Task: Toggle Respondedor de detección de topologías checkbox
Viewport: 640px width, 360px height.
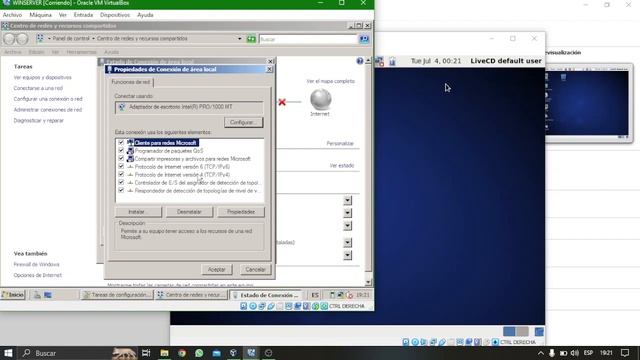Action: point(121,190)
